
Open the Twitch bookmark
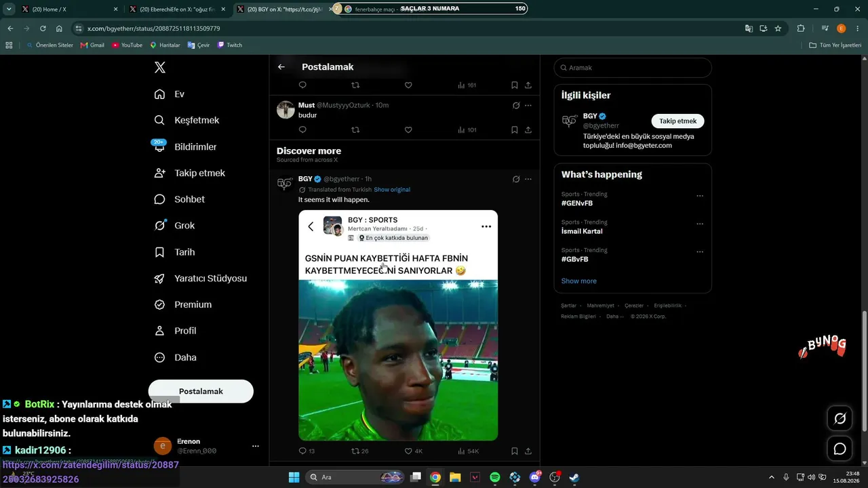(x=230, y=45)
